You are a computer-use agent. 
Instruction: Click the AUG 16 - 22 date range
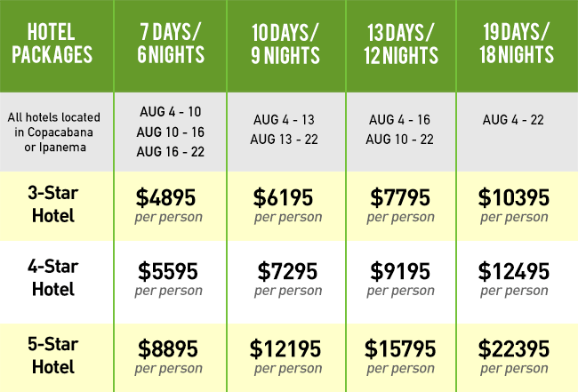click(170, 151)
